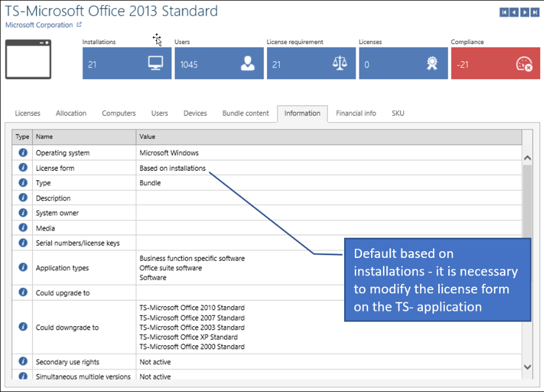Click the gauge icon on the Compliance tile

click(524, 63)
